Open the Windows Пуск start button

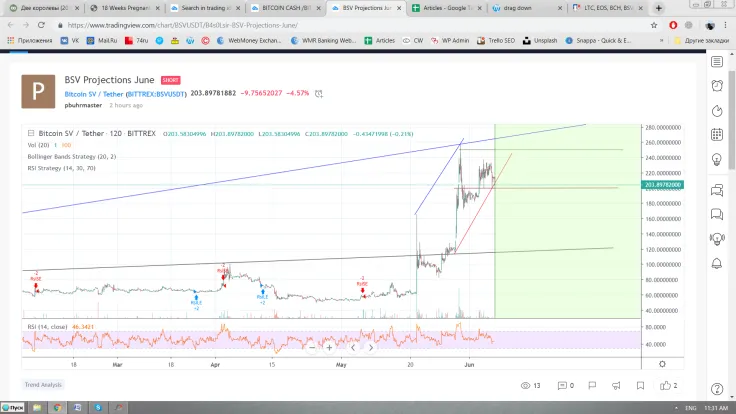coord(13,407)
